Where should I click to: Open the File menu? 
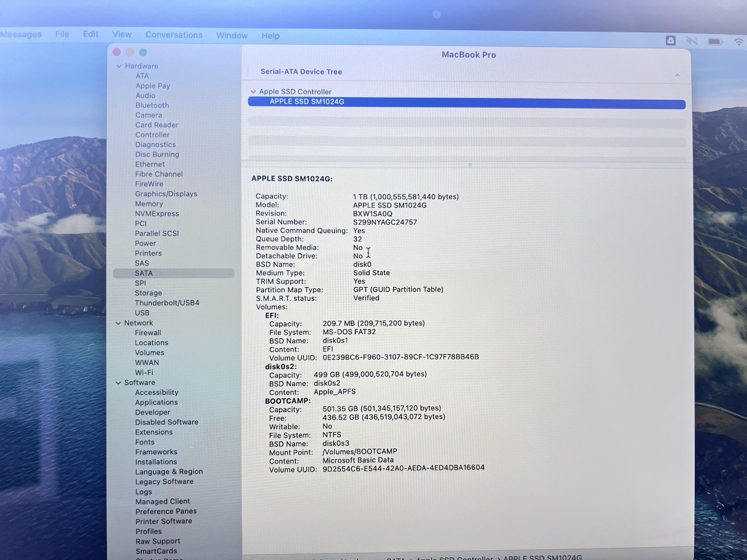click(x=62, y=34)
